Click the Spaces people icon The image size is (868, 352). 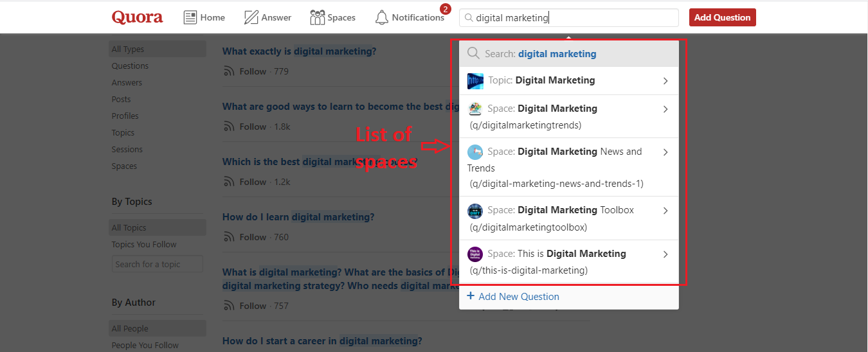317,17
